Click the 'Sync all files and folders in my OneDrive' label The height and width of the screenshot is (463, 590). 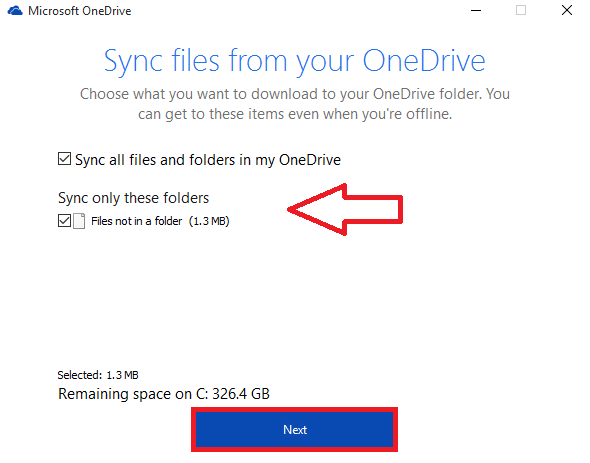[208, 160]
